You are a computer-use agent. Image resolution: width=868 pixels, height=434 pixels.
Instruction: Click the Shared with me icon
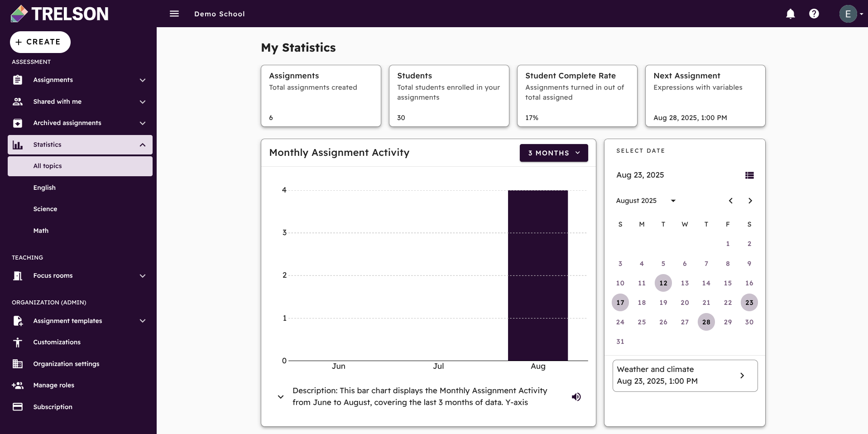[x=17, y=101]
